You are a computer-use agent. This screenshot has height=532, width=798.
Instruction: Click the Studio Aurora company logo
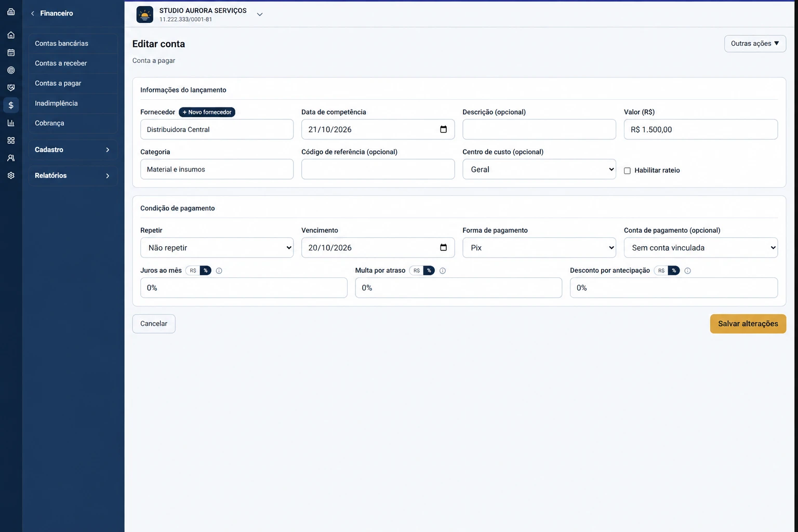coord(144,15)
